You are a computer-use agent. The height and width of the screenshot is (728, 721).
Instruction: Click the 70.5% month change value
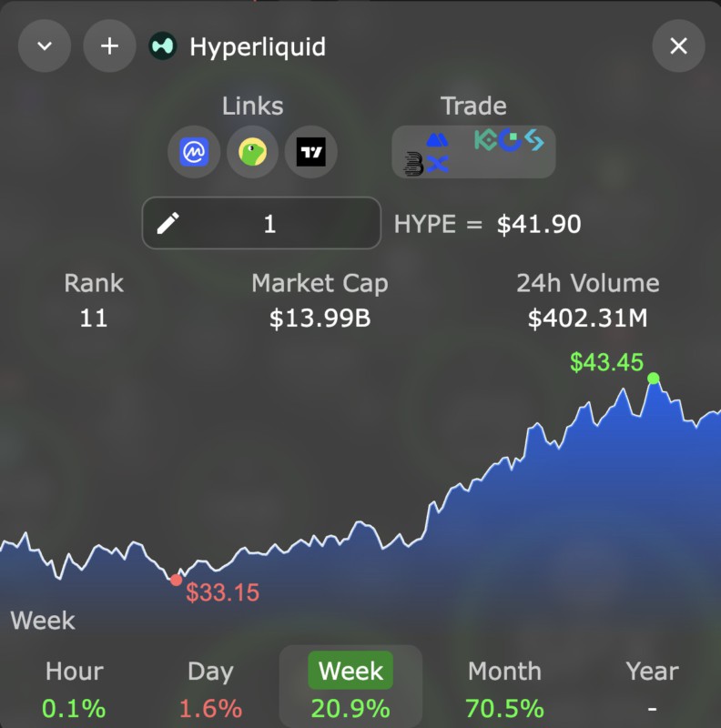point(504,709)
